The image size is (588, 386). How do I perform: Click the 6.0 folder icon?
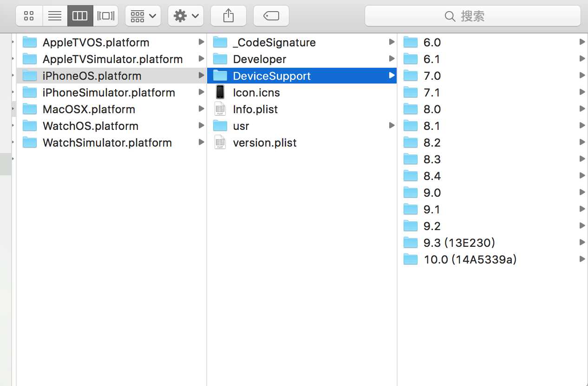[411, 42]
